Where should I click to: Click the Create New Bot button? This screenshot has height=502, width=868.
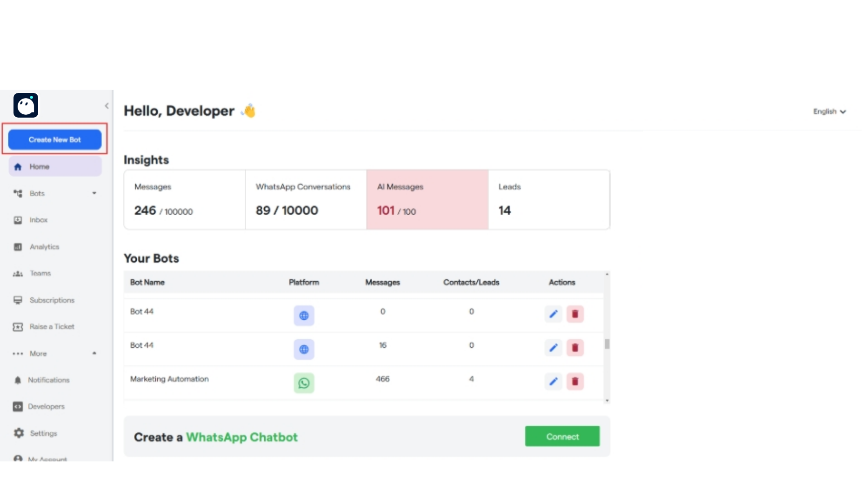[54, 139]
